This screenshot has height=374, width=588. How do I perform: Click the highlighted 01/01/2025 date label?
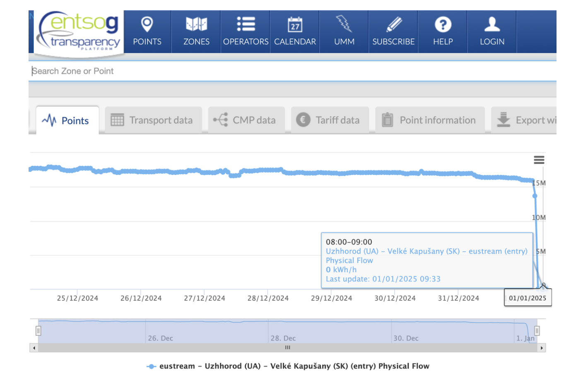click(528, 298)
